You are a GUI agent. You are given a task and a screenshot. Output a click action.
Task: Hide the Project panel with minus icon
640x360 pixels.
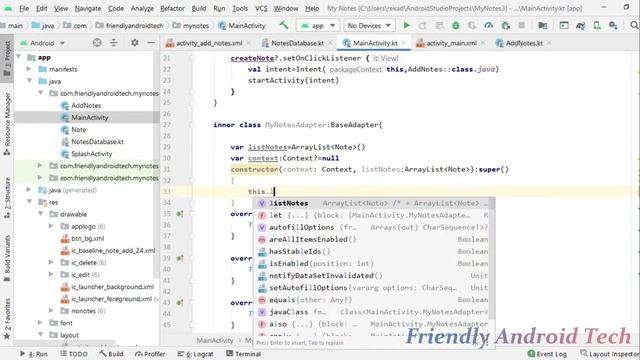tap(151, 43)
